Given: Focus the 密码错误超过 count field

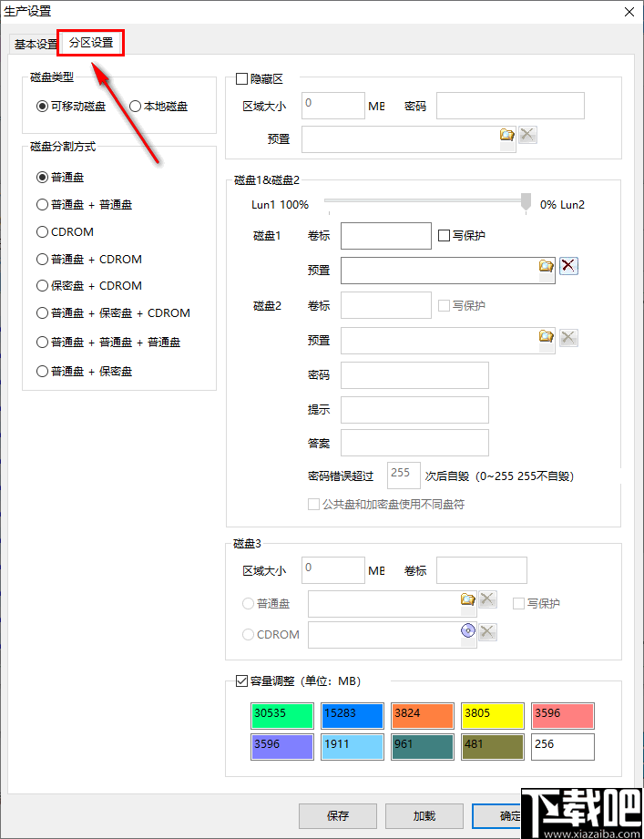Looking at the screenshot, I should click(x=404, y=476).
